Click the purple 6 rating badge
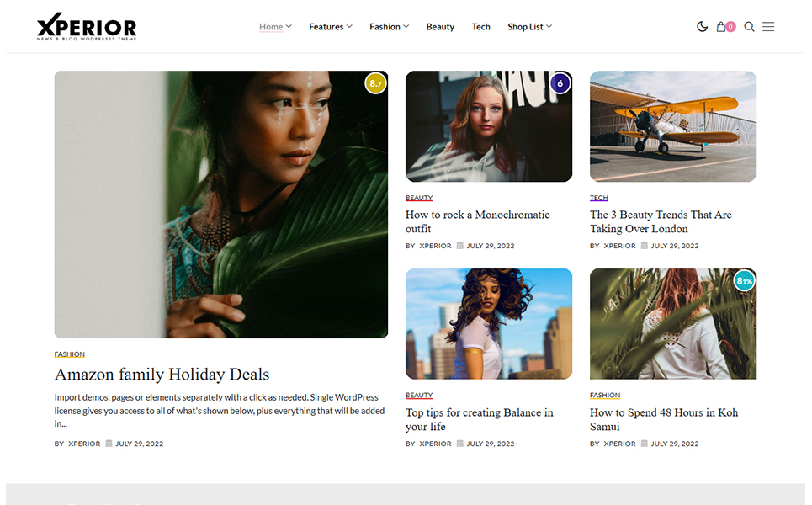 [560, 83]
